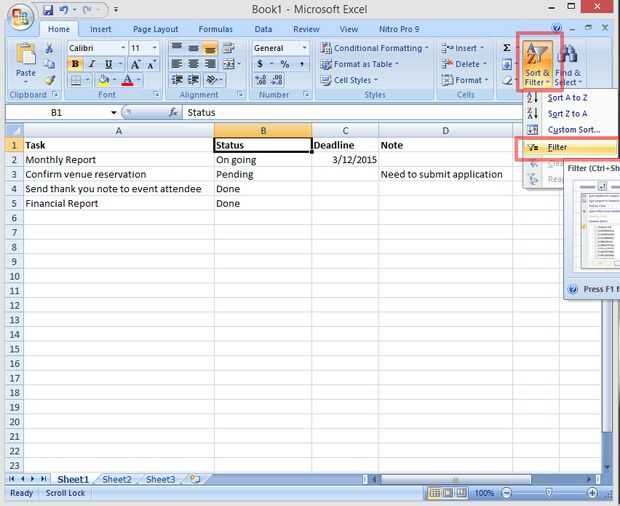Zoom in with plus button
The image size is (620, 506).
pos(592,493)
